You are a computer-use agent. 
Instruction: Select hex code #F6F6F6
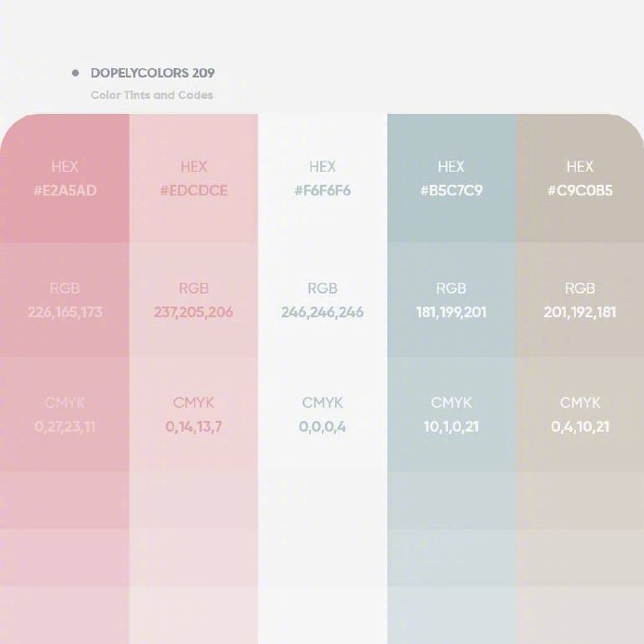coord(322,190)
